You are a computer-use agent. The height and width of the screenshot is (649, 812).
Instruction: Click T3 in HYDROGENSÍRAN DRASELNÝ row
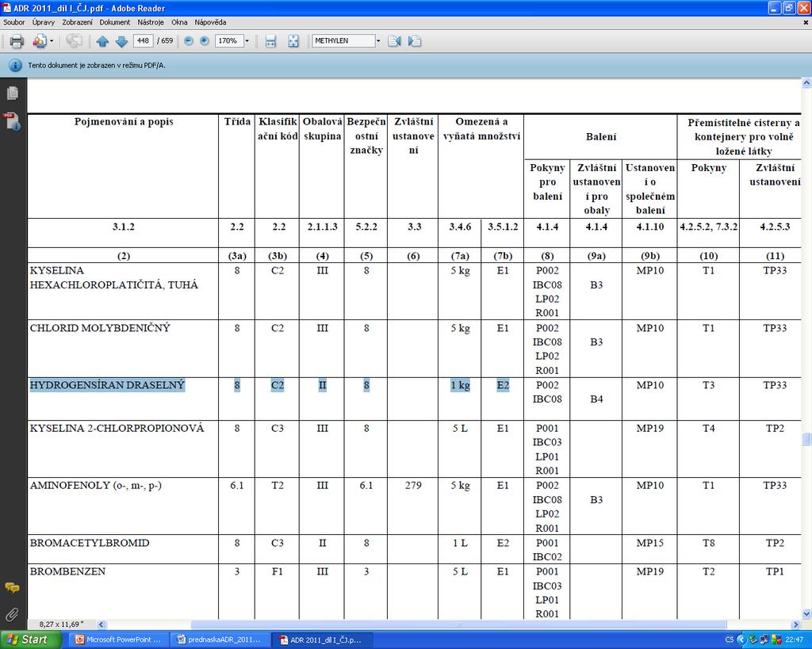tap(708, 385)
